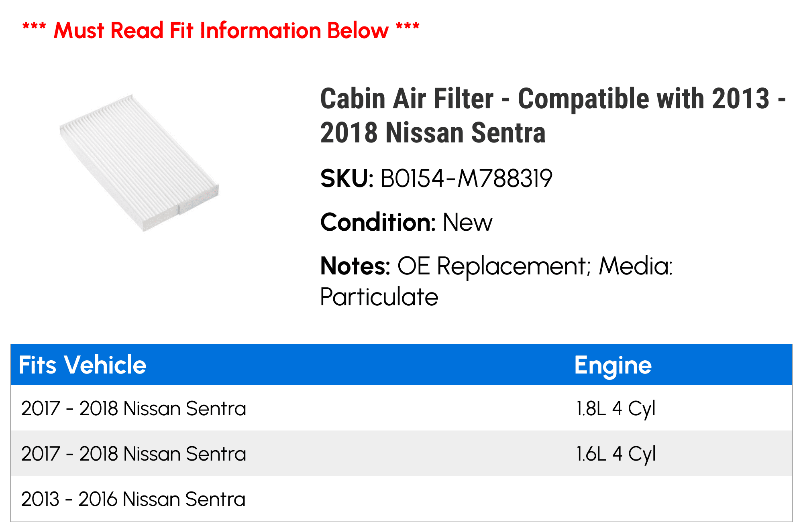Click the Engine column header

pyautogui.click(x=613, y=366)
